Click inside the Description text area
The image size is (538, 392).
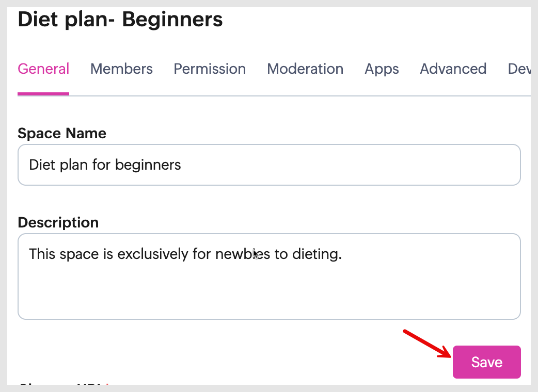269,289
